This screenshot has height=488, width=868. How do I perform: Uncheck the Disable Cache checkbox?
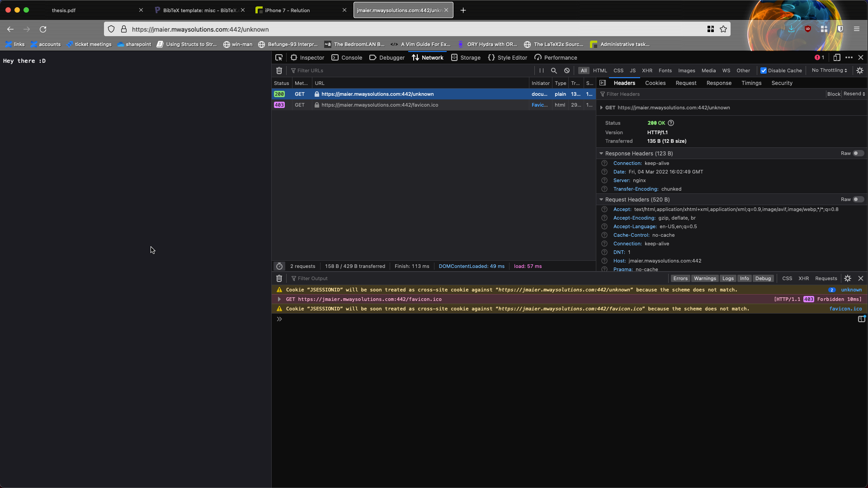pos(764,70)
